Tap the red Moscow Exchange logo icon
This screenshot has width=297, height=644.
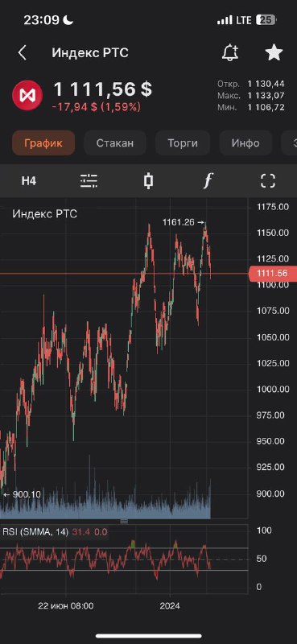(27, 96)
